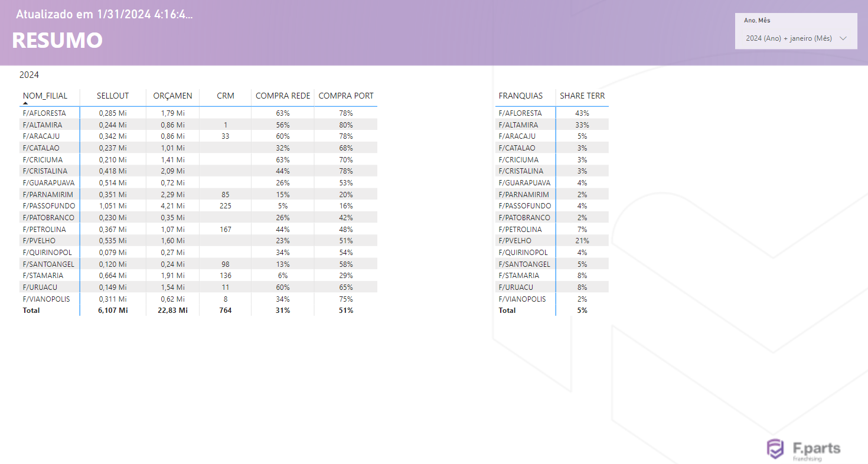Click VIANOPOLIS compra port 75%

coord(346,299)
